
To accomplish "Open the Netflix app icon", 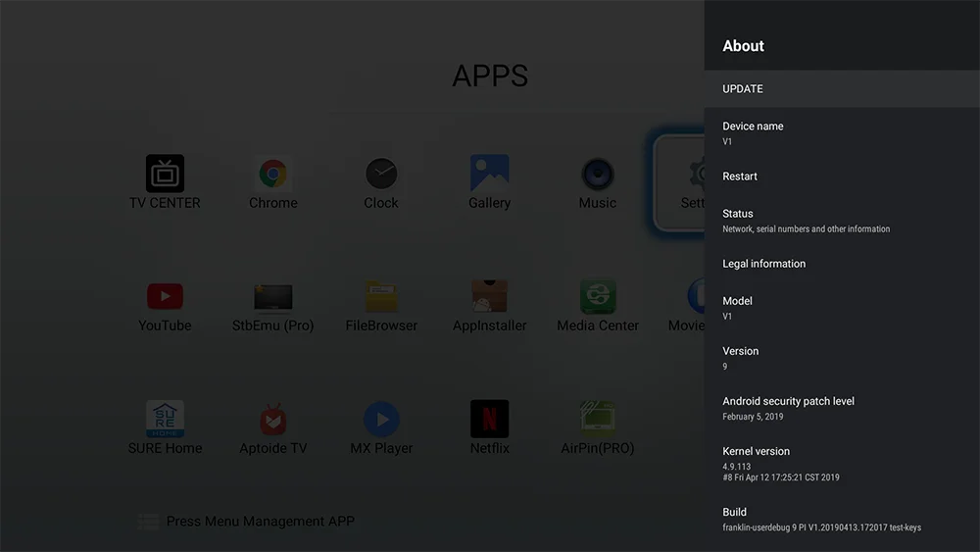I will pos(489,419).
